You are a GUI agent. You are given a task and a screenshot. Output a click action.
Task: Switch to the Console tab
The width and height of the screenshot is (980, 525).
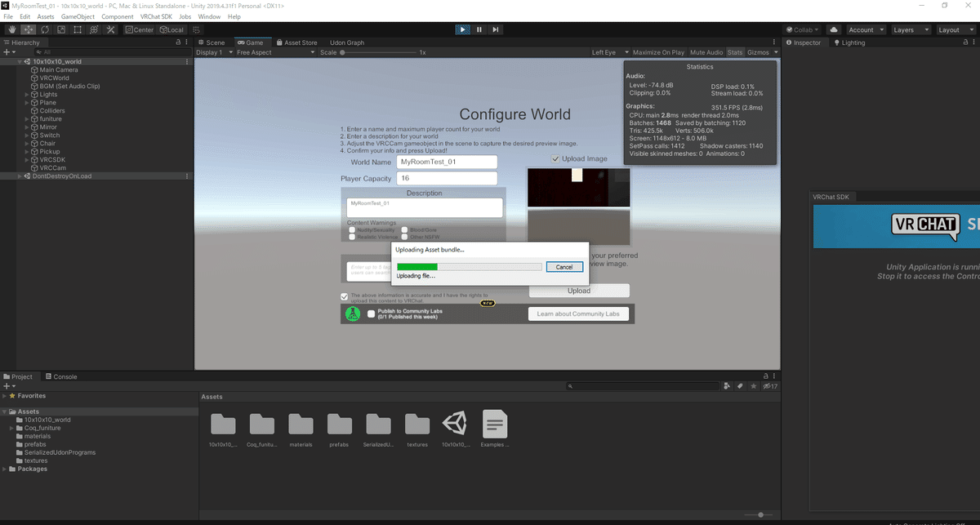pyautogui.click(x=60, y=376)
